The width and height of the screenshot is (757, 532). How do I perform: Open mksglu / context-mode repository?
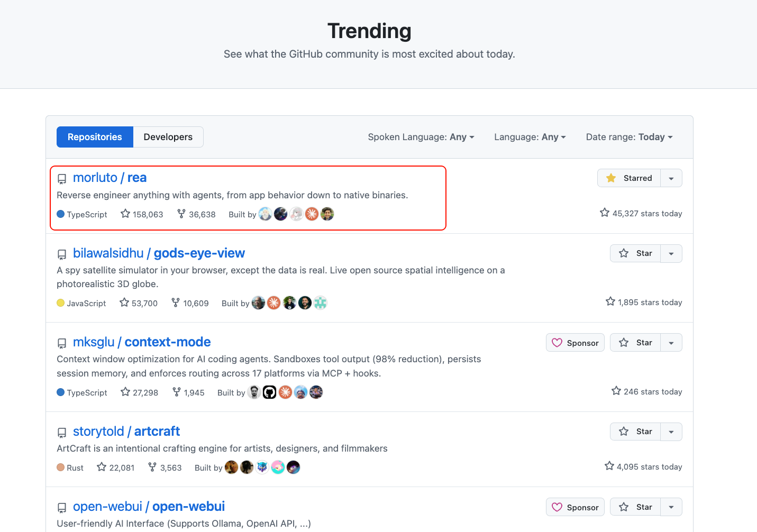[142, 342]
